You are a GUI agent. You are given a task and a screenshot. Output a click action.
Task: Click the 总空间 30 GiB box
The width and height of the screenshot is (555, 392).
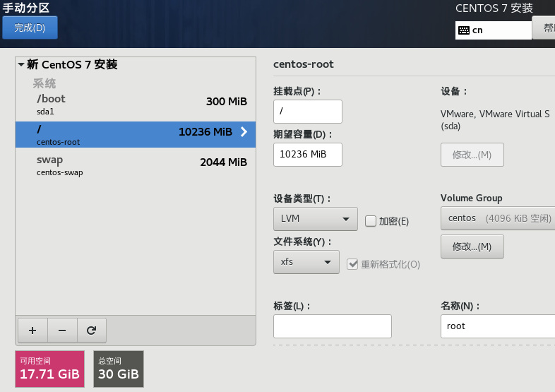tap(119, 369)
